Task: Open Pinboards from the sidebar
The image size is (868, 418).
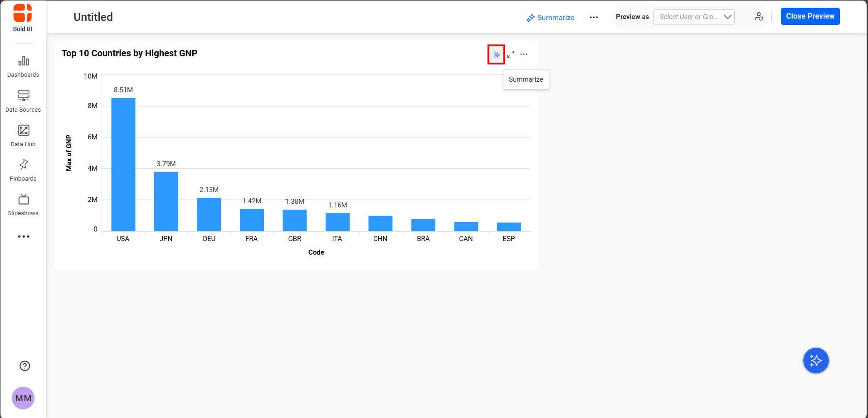Action: (23, 170)
